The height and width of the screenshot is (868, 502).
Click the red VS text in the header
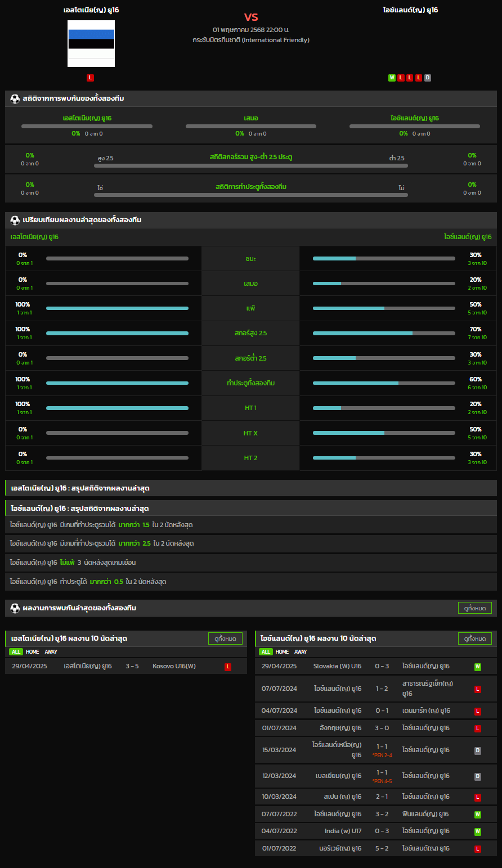(251, 17)
